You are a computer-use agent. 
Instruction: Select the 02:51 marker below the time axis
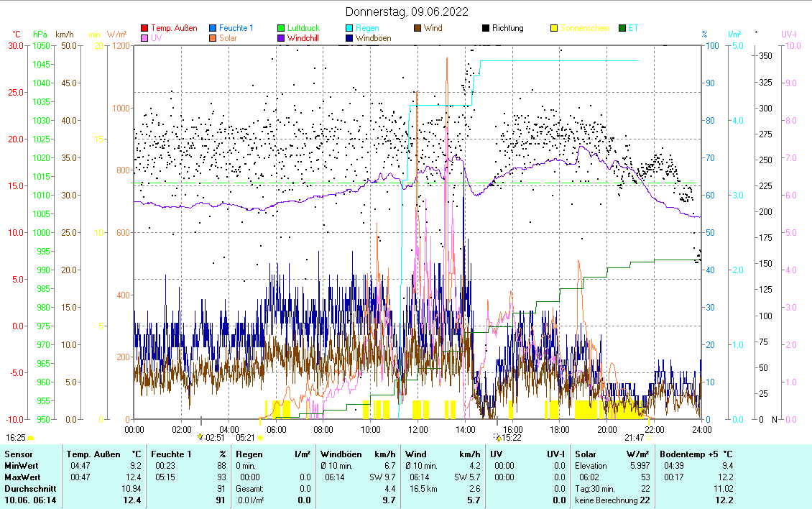200,437
